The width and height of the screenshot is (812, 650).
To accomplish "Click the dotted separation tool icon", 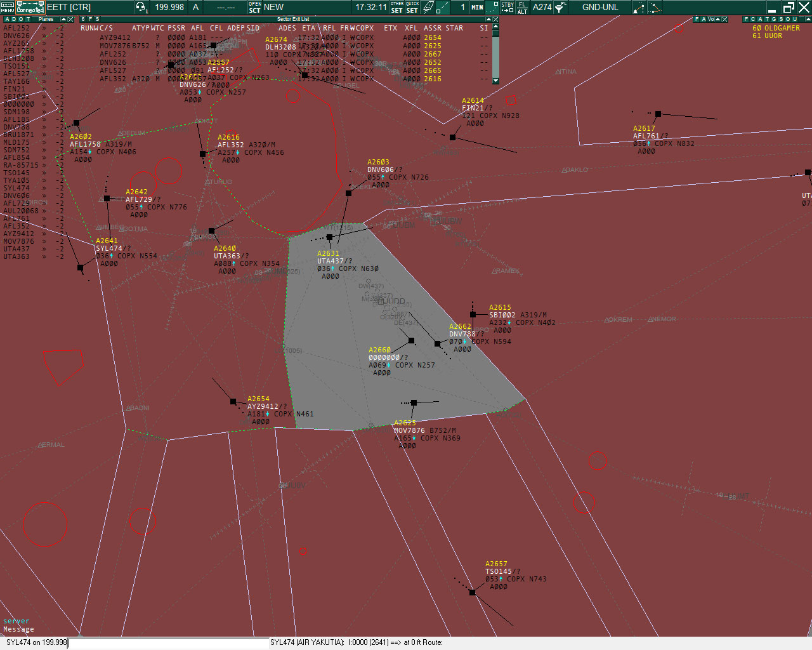I will coord(654,7).
